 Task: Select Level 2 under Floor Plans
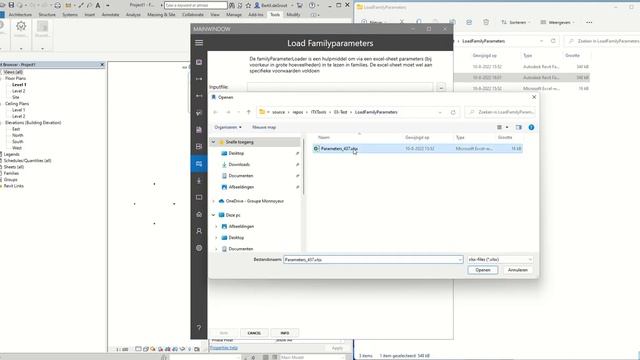pos(18,91)
